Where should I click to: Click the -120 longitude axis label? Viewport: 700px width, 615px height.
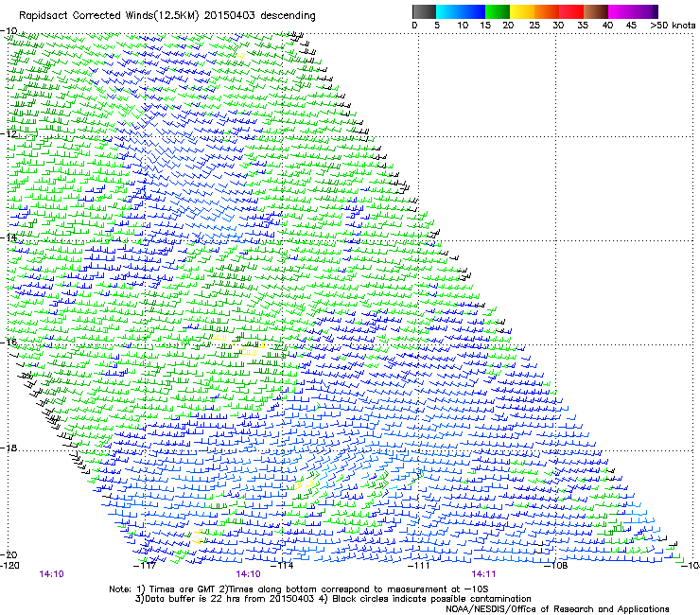pyautogui.click(x=9, y=566)
